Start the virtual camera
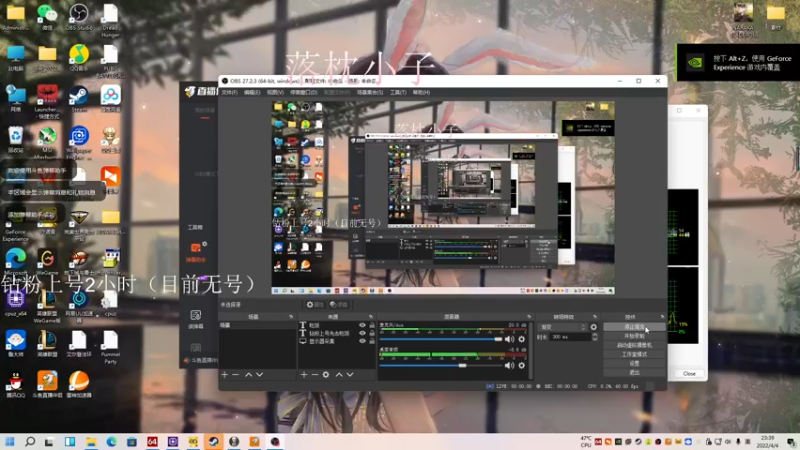This screenshot has width=800, height=450. click(634, 345)
